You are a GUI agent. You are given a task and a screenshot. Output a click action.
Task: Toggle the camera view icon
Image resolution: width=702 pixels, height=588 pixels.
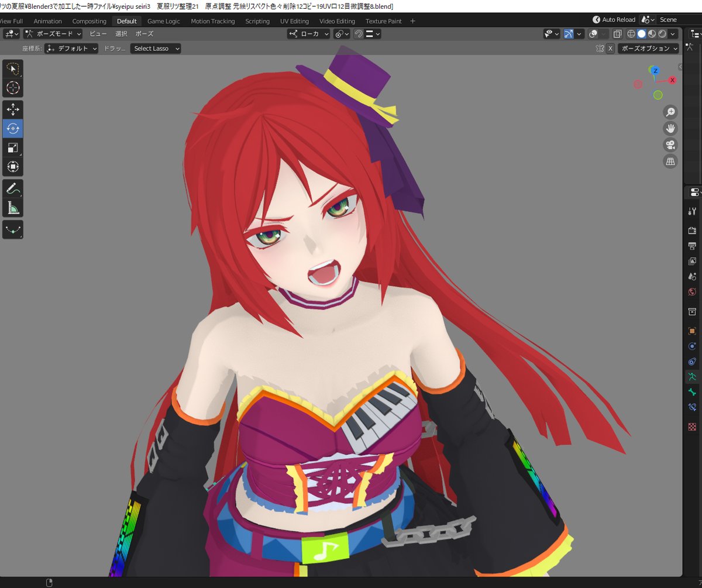point(670,145)
